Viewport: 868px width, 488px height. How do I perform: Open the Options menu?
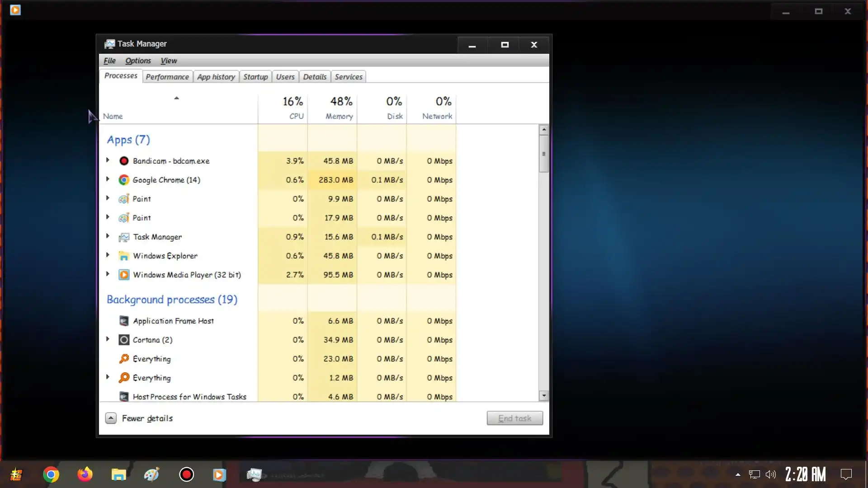(138, 61)
